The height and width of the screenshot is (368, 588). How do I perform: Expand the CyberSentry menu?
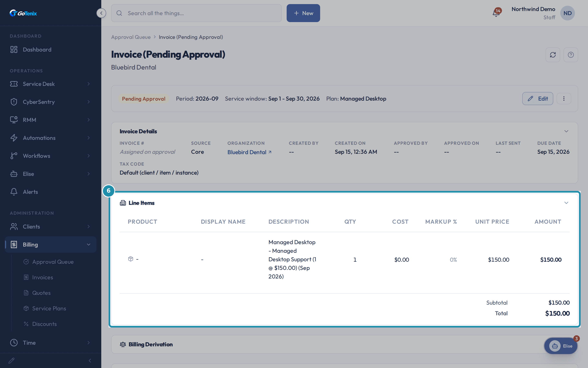tap(51, 102)
